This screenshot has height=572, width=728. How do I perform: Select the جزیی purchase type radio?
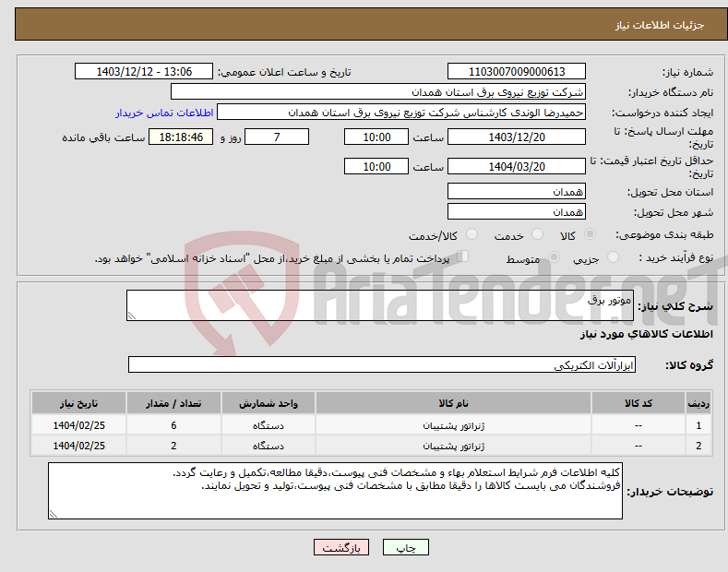pos(613,257)
